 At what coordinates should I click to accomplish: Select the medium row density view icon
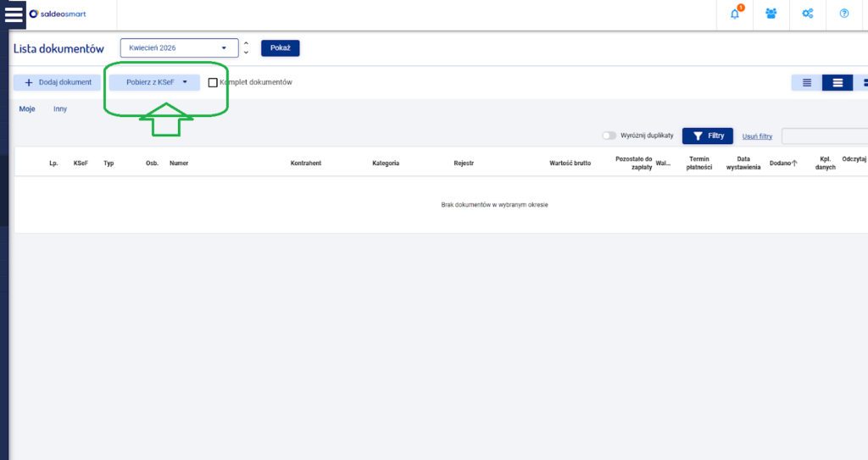(x=837, y=82)
